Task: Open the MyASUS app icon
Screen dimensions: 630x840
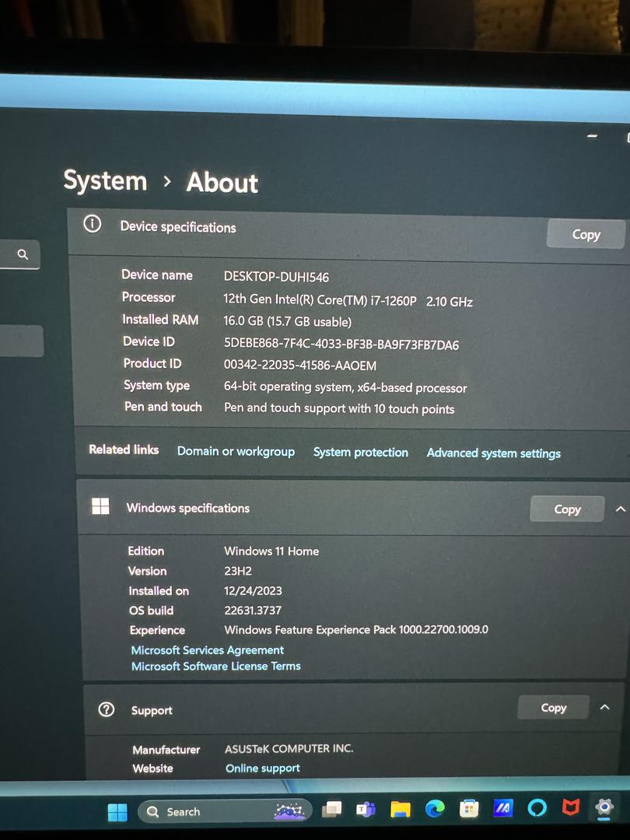Action: click(x=503, y=809)
